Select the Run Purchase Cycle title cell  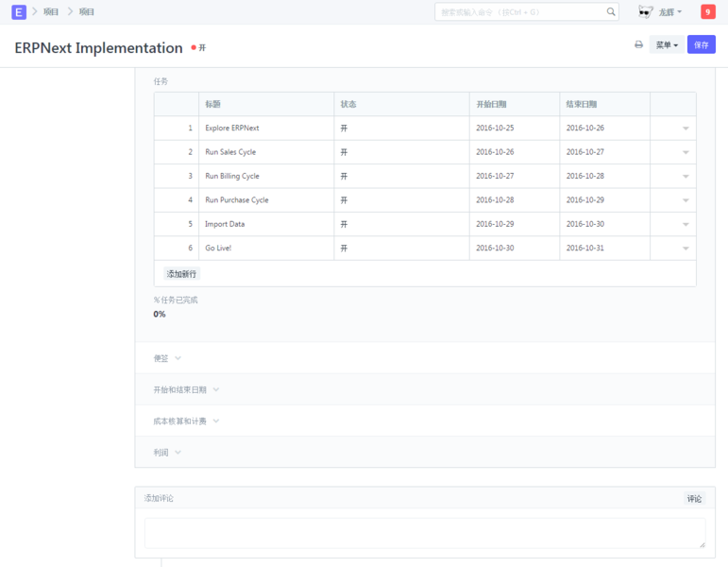click(266, 199)
